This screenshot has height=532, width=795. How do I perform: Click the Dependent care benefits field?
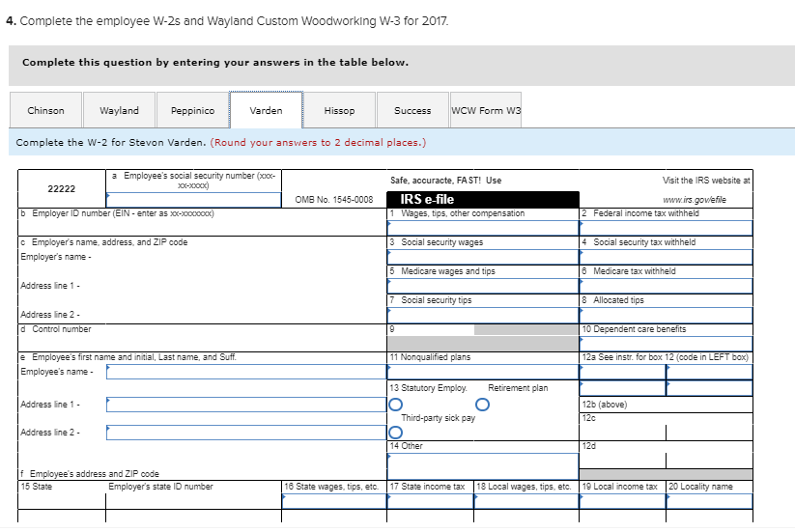point(666,344)
